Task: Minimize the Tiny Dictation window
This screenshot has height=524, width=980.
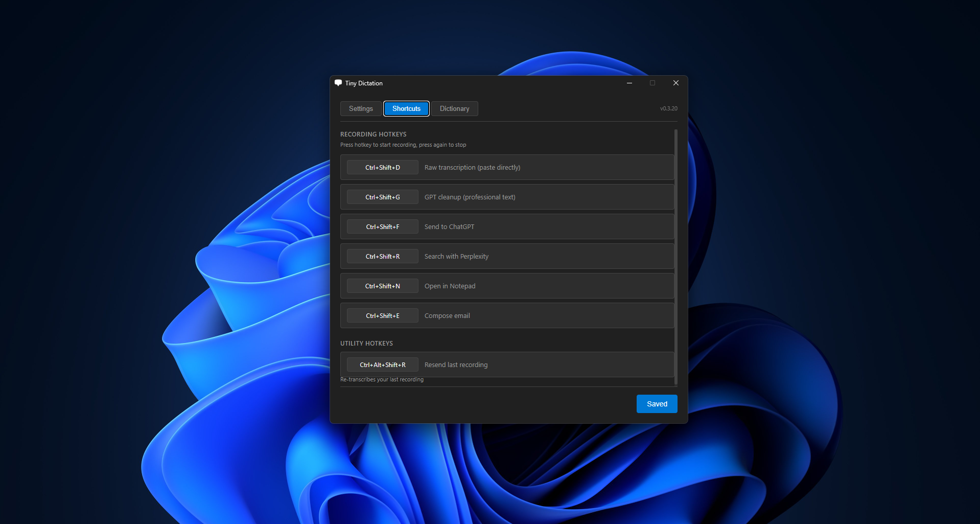Action: (x=629, y=83)
